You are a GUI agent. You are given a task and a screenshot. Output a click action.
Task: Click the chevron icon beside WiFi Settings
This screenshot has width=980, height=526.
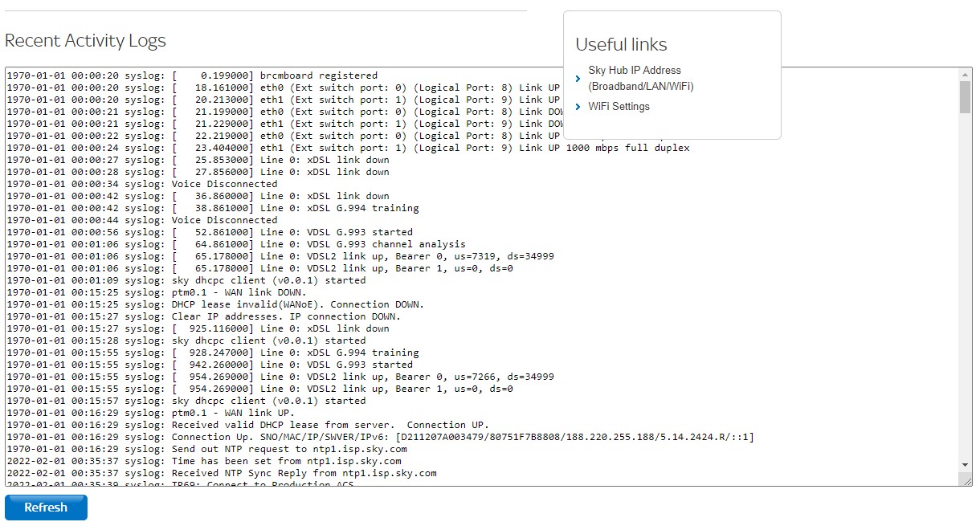(x=578, y=107)
